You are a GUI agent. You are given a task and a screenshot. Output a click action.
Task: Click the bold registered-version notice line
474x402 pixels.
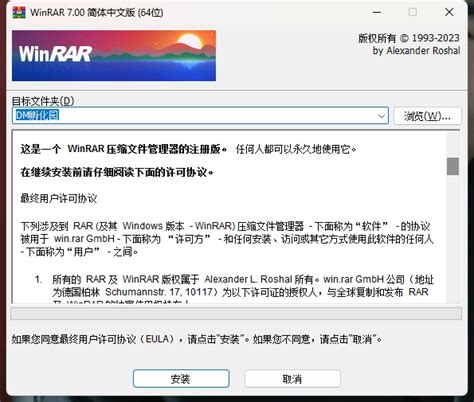(x=124, y=149)
